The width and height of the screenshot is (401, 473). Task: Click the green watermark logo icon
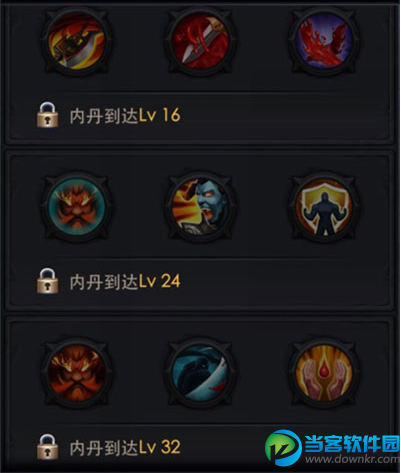click(x=283, y=448)
